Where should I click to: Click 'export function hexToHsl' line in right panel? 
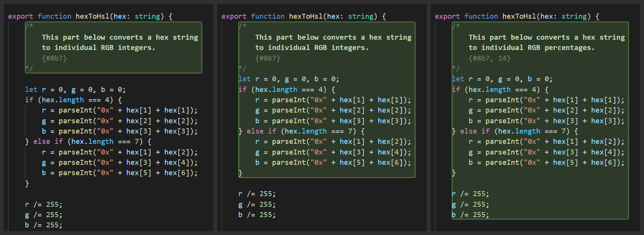tap(517, 16)
